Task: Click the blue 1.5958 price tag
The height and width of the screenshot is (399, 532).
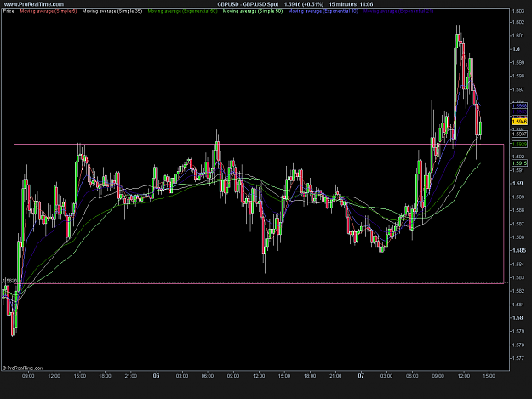Action: click(519, 106)
